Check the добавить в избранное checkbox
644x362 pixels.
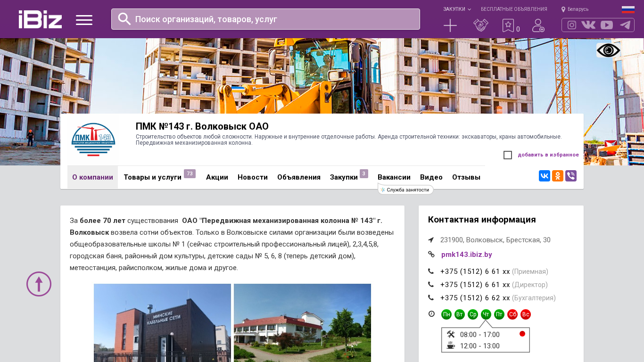(x=508, y=155)
